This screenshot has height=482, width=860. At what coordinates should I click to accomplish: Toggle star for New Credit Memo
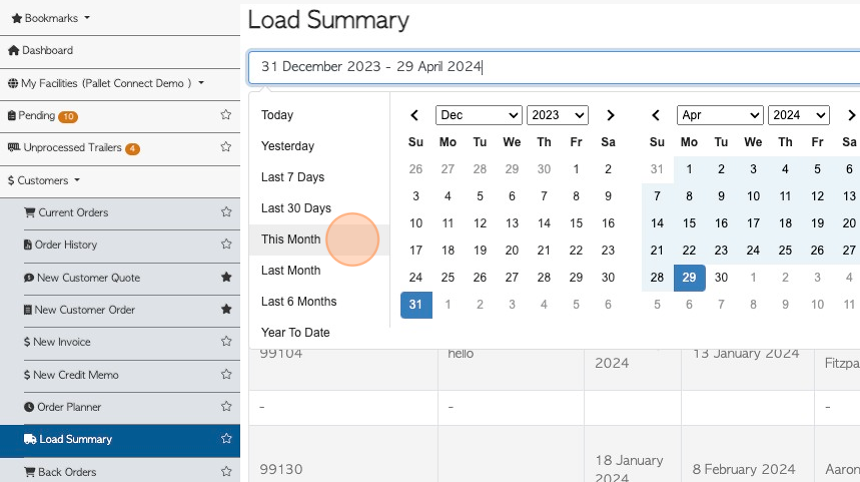pos(226,375)
